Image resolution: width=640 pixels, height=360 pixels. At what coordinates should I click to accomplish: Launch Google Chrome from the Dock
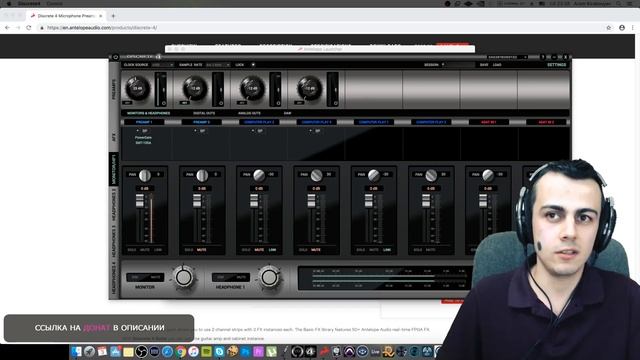(x=180, y=351)
